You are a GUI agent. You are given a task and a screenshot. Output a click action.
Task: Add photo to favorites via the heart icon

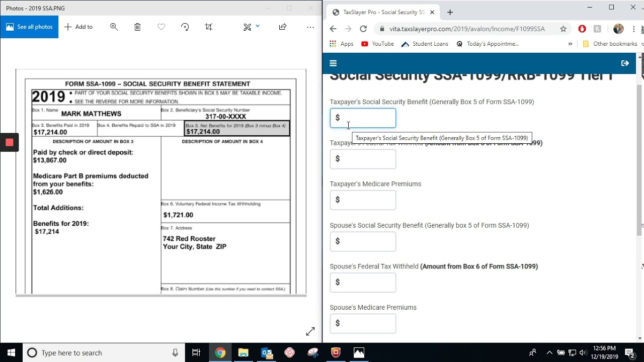click(x=161, y=27)
